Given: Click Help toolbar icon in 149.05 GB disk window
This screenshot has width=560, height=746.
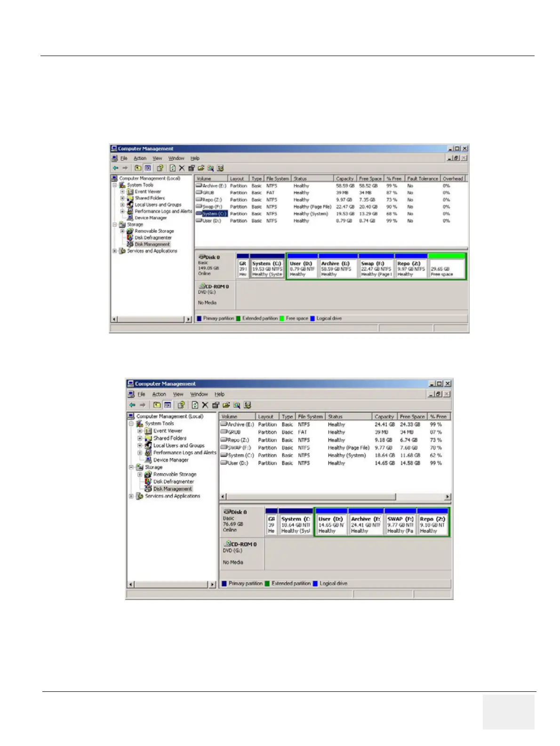Looking at the screenshot, I should point(160,168).
